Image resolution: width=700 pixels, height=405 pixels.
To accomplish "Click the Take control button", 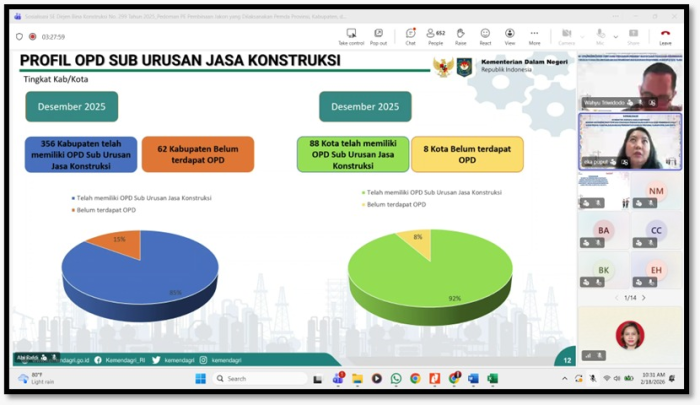I will point(351,36).
